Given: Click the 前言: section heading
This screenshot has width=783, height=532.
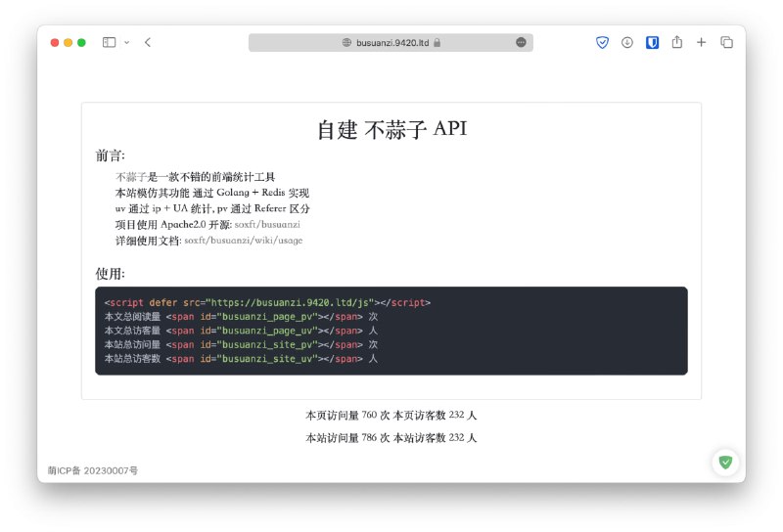Looking at the screenshot, I should (x=111, y=155).
